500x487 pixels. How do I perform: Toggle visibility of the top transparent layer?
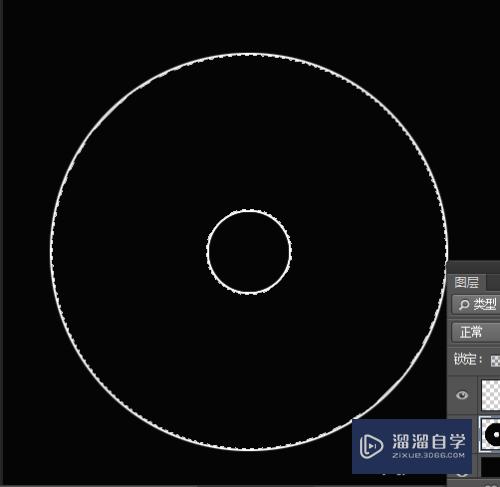pyautogui.click(x=462, y=395)
